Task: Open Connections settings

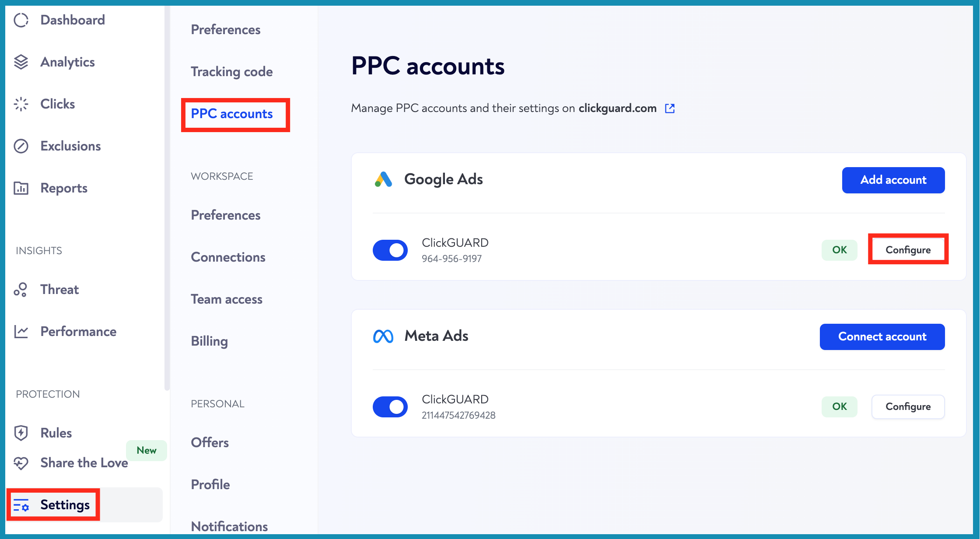Action: (x=228, y=257)
